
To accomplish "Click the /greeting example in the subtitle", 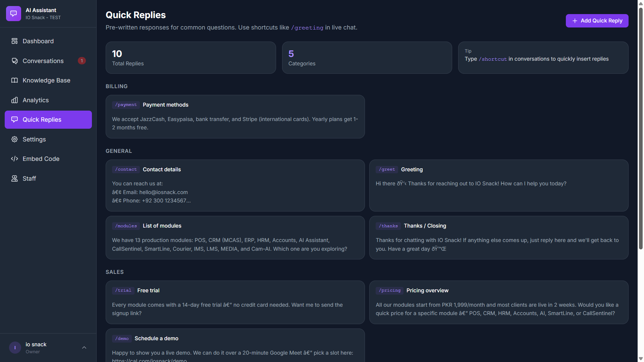I will click(x=307, y=28).
